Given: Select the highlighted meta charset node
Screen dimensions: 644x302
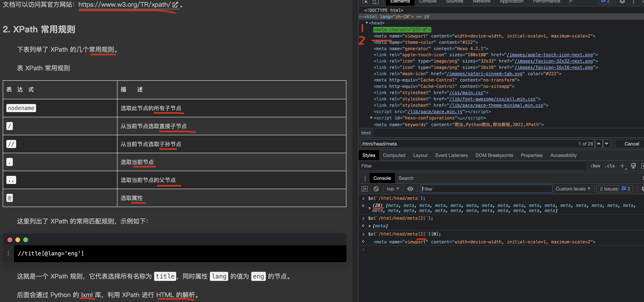Looking at the screenshot, I should click(x=402, y=30).
